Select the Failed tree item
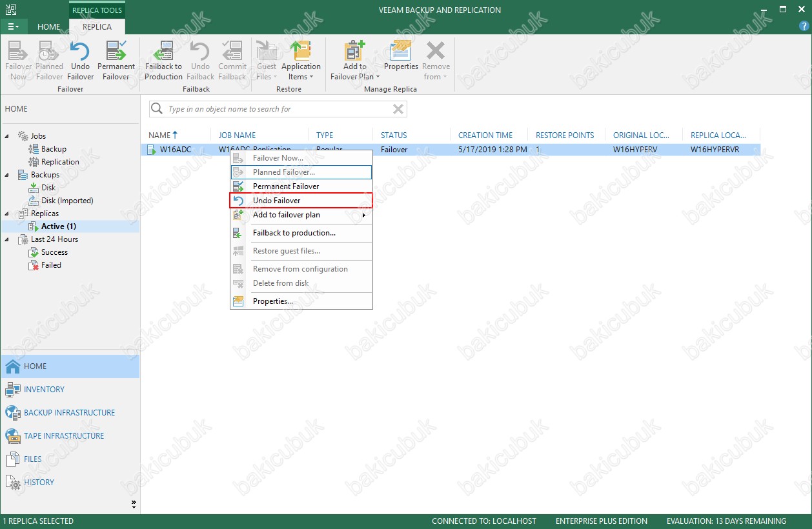Image resolution: width=812 pixels, height=529 pixels. point(51,265)
